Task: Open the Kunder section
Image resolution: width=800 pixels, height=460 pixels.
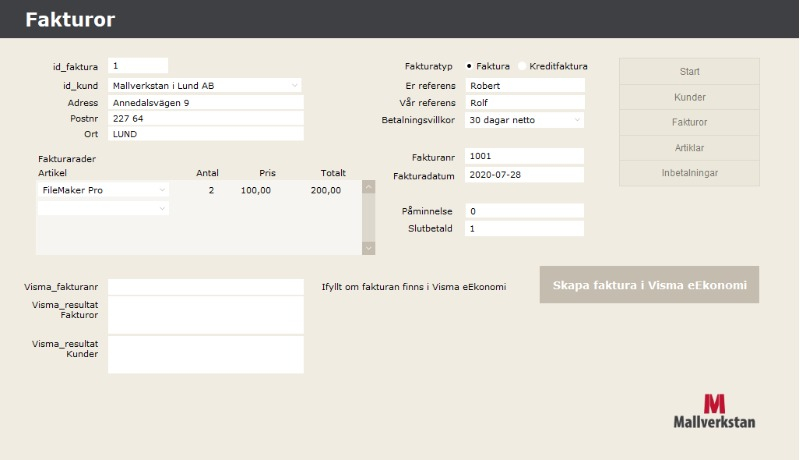Action: click(x=689, y=97)
